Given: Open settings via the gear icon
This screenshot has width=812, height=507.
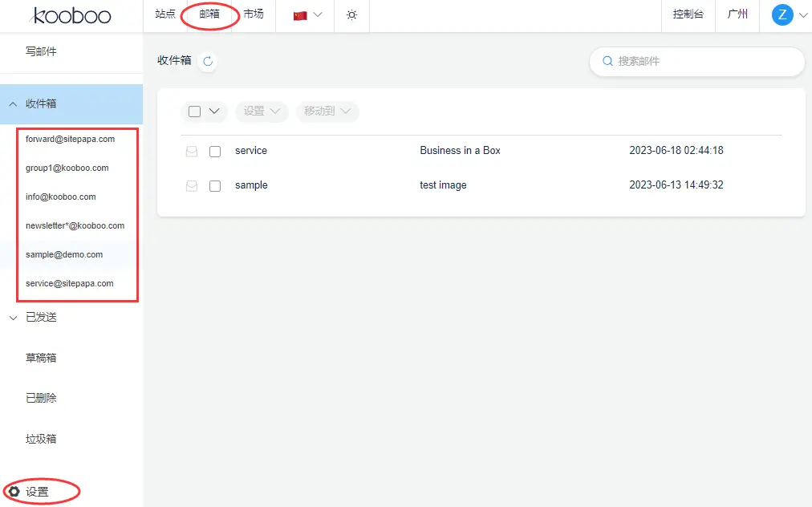Looking at the screenshot, I should (14, 492).
